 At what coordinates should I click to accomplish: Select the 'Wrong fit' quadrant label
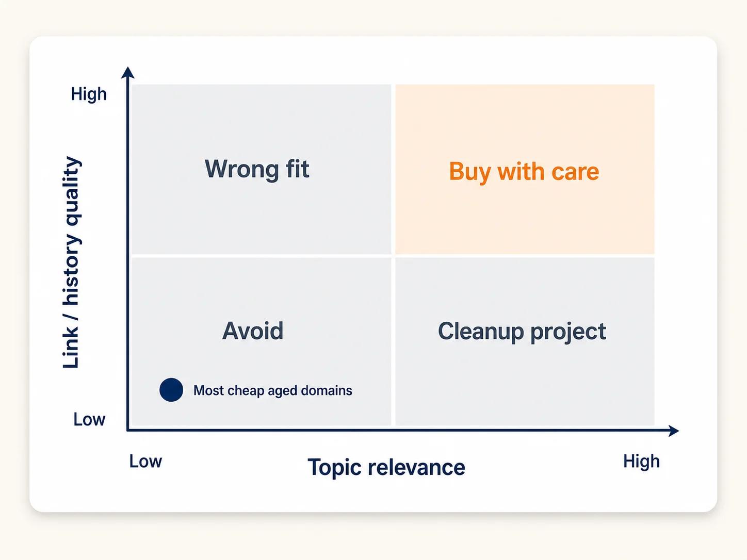click(257, 169)
